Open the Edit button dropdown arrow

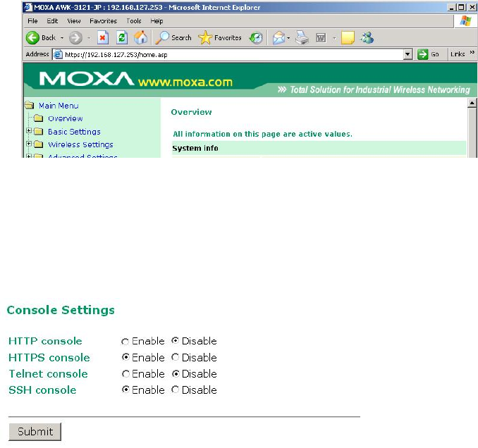click(x=334, y=38)
